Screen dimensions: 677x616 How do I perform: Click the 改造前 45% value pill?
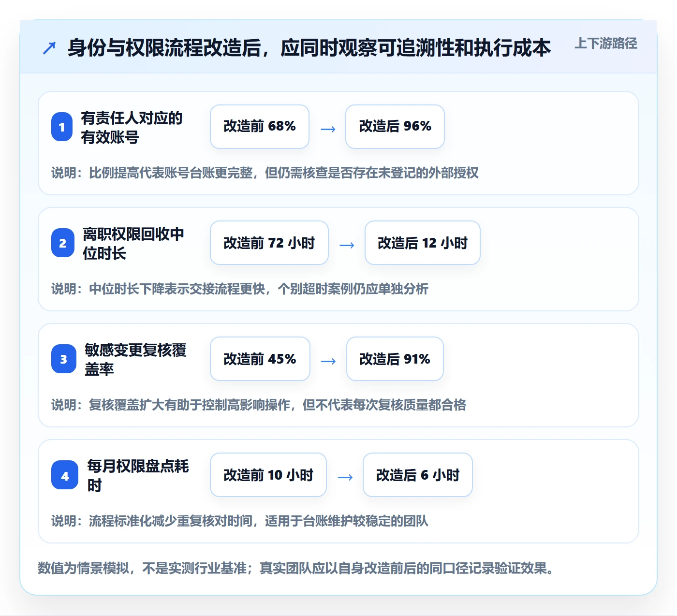point(260,359)
